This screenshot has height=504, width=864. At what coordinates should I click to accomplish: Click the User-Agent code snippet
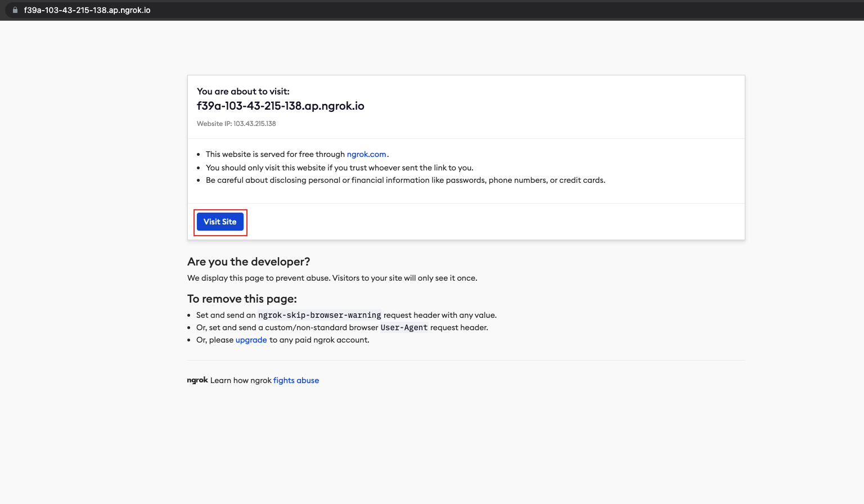(404, 327)
